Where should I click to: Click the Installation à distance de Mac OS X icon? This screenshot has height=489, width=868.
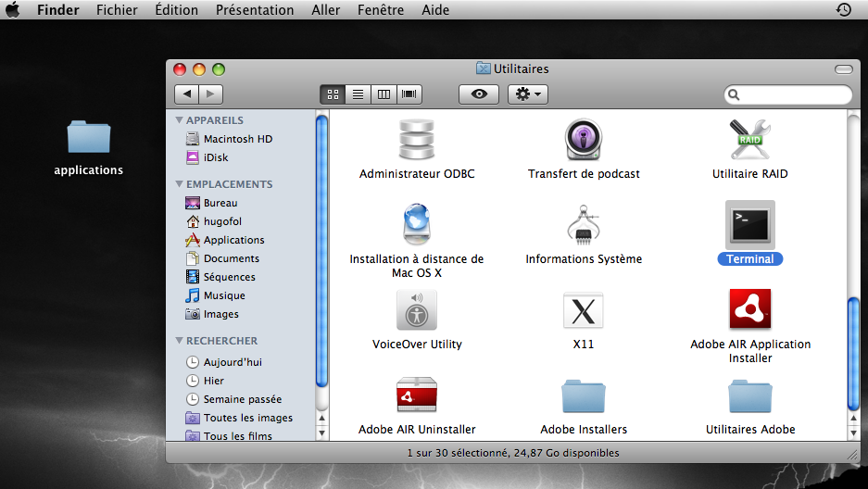[417, 224]
